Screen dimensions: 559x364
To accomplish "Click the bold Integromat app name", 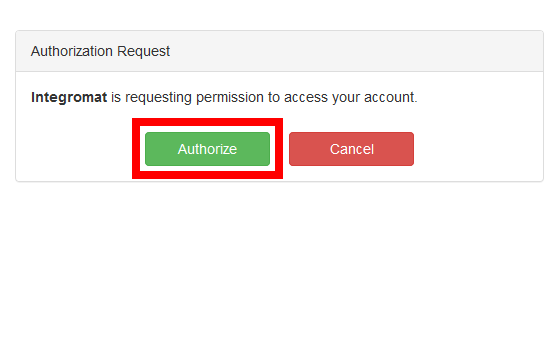I will click(x=69, y=97).
